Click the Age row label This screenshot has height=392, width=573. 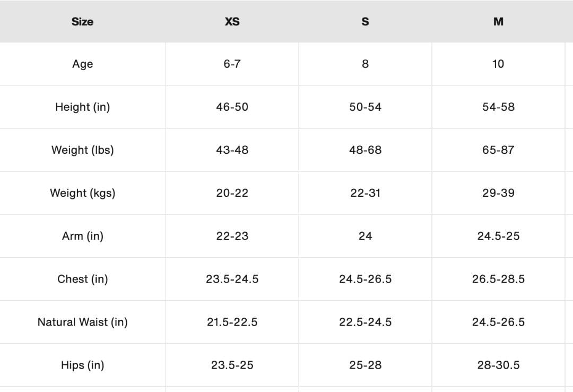[82, 64]
